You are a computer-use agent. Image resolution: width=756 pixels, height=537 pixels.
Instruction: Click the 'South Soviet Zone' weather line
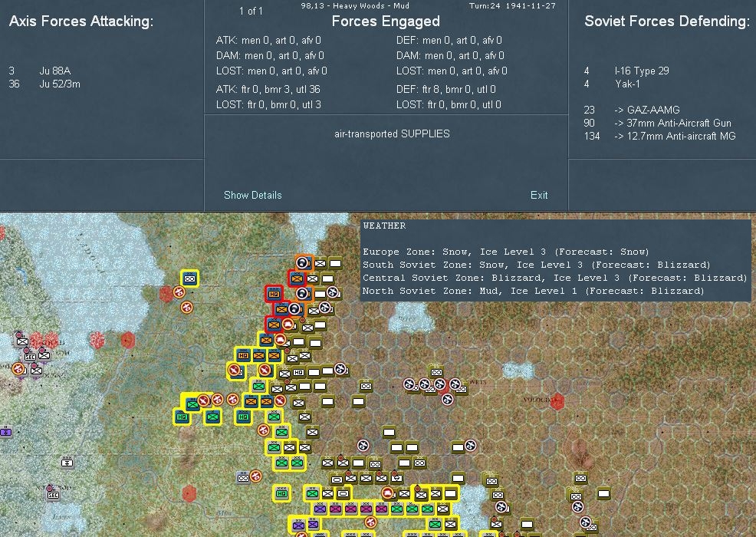[x=537, y=265]
